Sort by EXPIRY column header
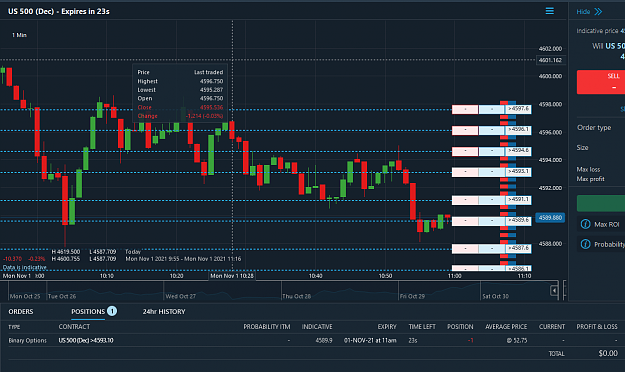This screenshot has height=372, width=625. coord(387,327)
